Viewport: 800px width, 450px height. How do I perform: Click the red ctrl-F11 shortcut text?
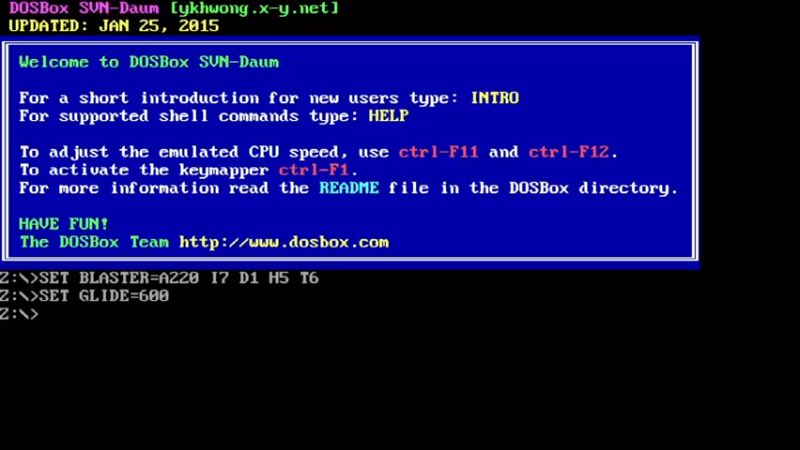pyautogui.click(x=438, y=152)
